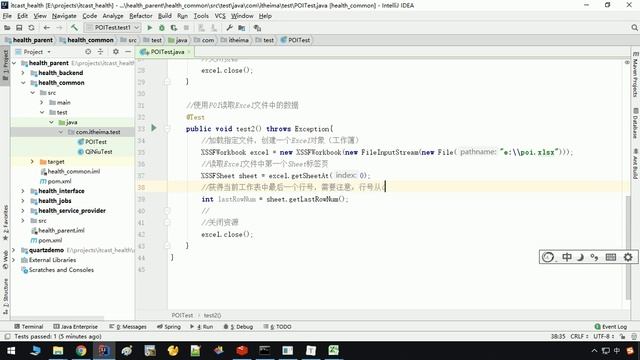The width and height of the screenshot is (640, 360).
Task: Click the Open folder toolbar icon
Action: 7,28
